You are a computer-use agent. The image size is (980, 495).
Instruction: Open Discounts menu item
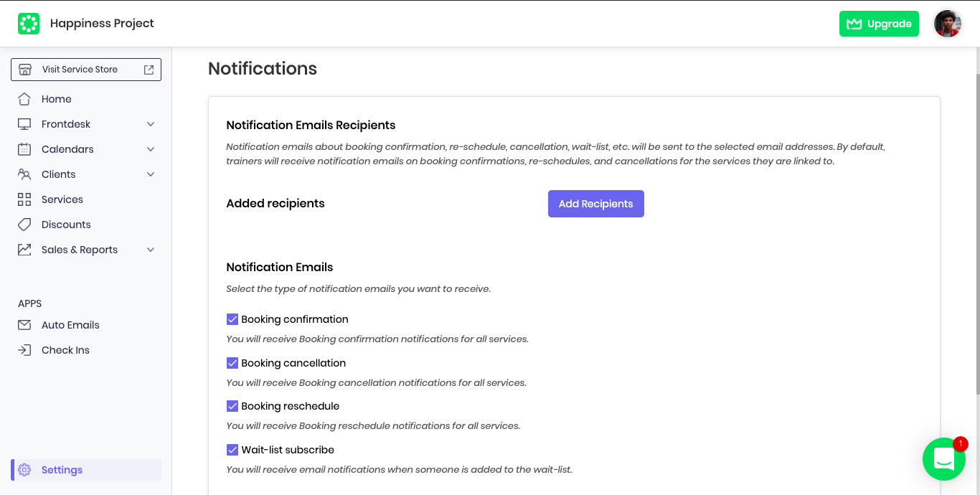point(86,225)
